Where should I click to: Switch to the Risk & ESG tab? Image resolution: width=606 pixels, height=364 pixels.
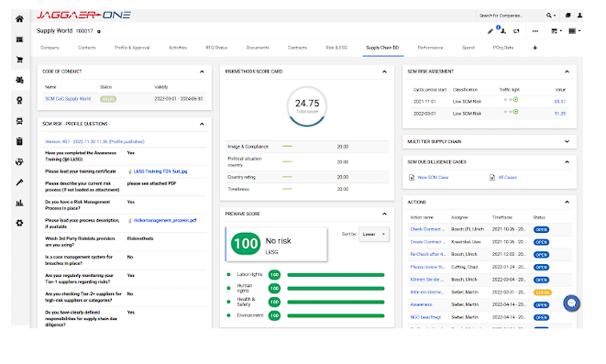pos(336,48)
